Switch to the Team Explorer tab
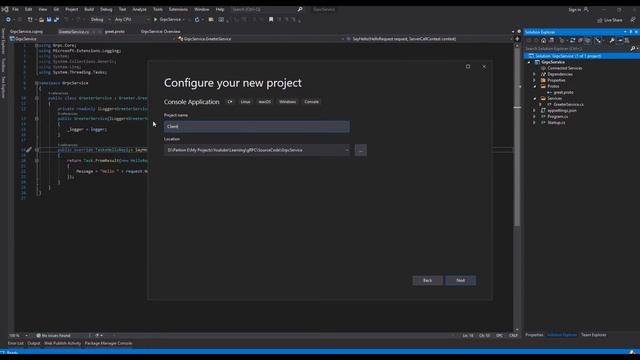 pyautogui.click(x=593, y=335)
